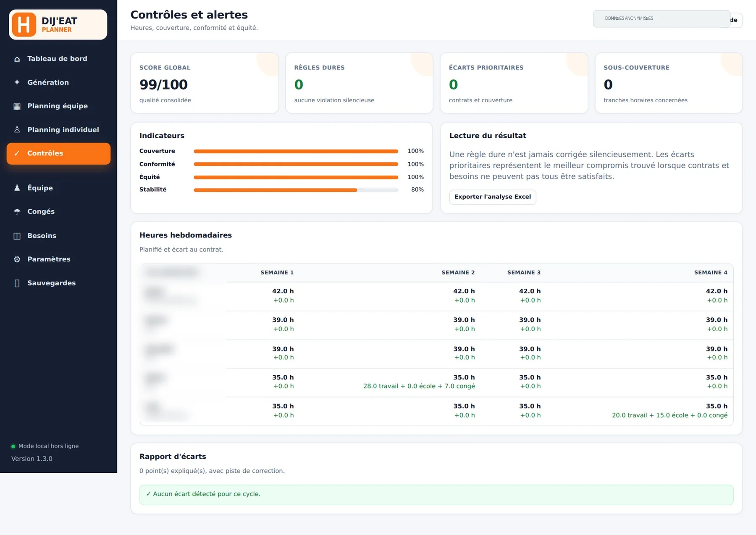Click '20.0 travail + 15.0 école + 0.0 congé'
This screenshot has height=535, width=756.
(669, 415)
